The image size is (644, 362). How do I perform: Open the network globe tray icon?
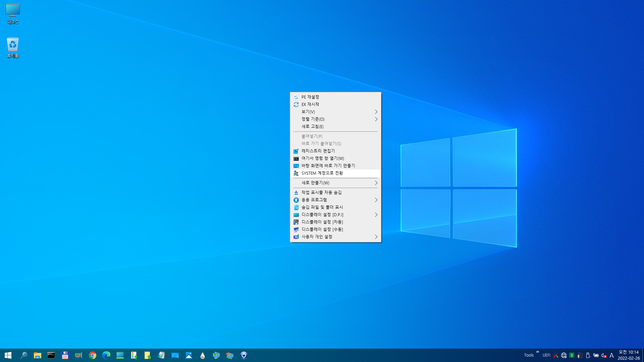click(564, 355)
